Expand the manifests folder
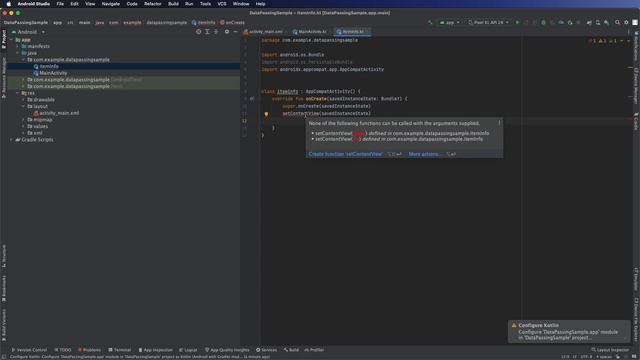The image size is (640, 360). click(18, 47)
